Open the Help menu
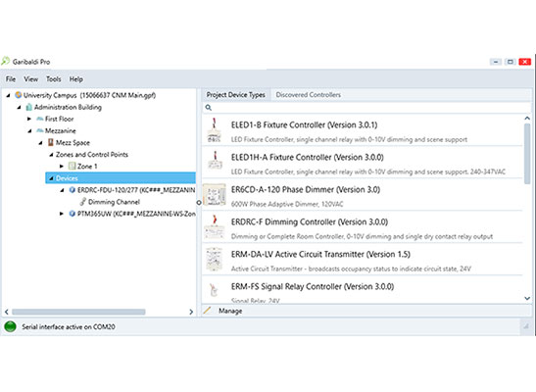 (x=75, y=79)
